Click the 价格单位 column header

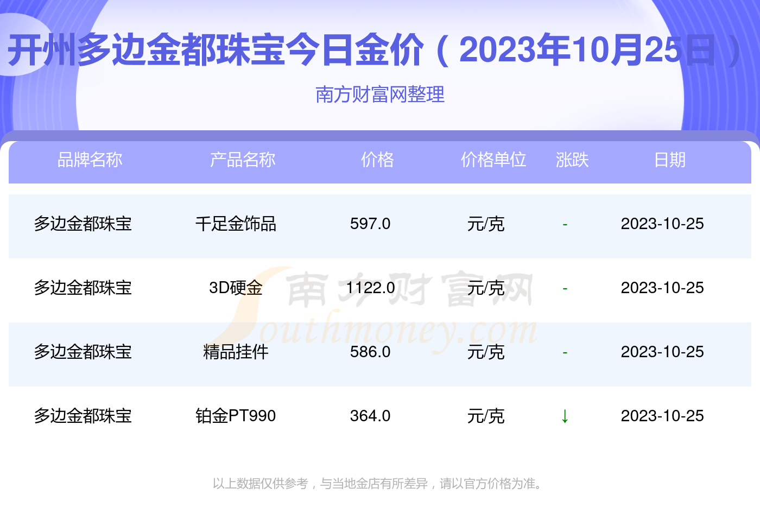click(x=493, y=160)
